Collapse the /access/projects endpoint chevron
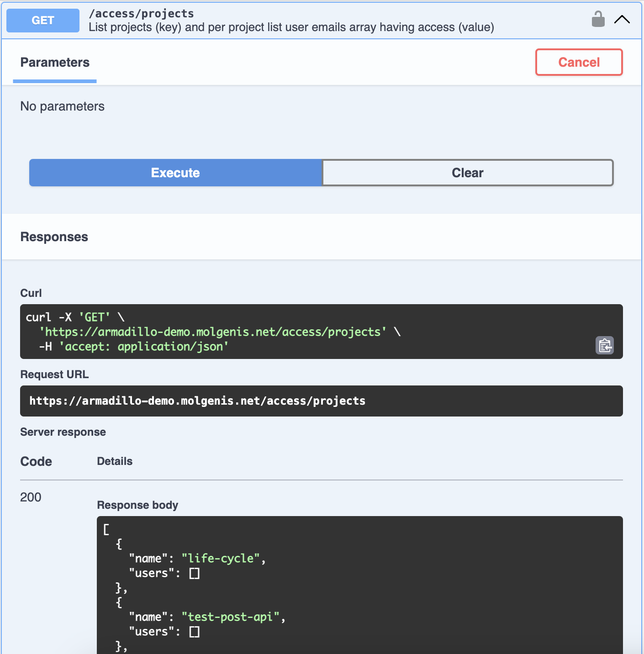644x654 pixels. pyautogui.click(x=622, y=19)
